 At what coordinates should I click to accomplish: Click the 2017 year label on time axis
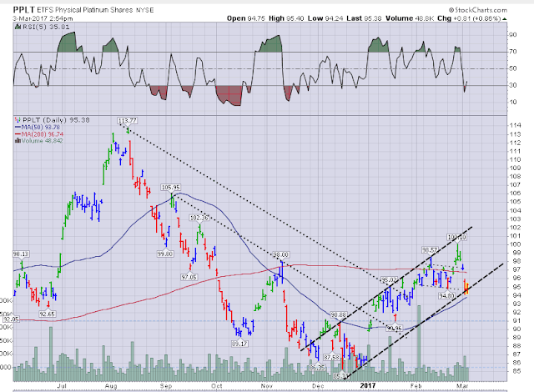pos(368,385)
